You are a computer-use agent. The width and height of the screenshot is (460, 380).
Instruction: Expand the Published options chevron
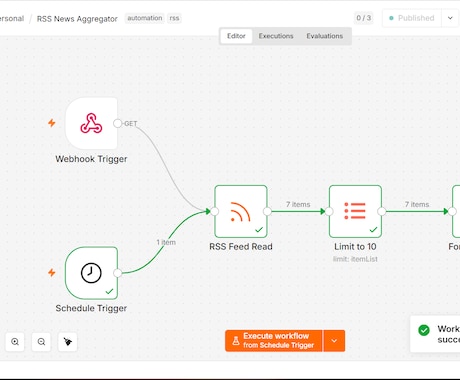pos(450,18)
